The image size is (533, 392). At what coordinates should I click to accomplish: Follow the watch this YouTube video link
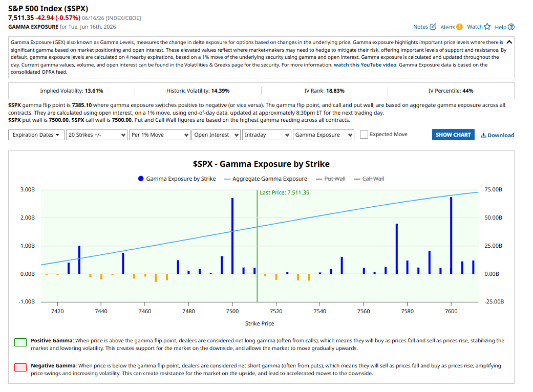[x=365, y=64]
